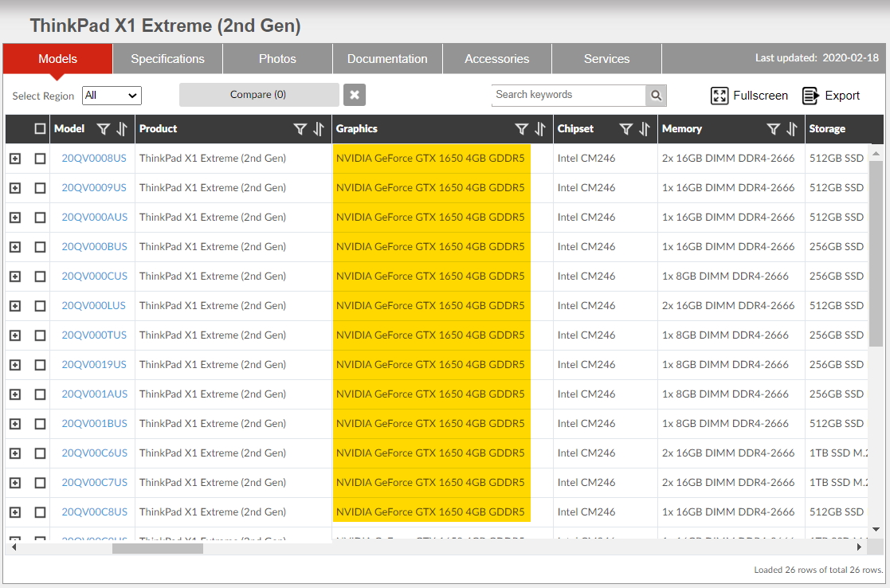Filter the Graphics column

click(x=522, y=129)
